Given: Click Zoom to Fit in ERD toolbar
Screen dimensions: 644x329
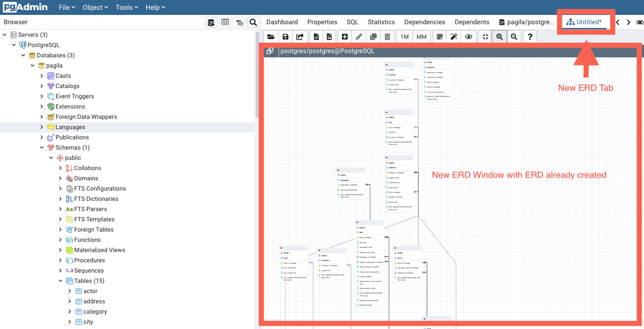Looking at the screenshot, I should point(484,36).
